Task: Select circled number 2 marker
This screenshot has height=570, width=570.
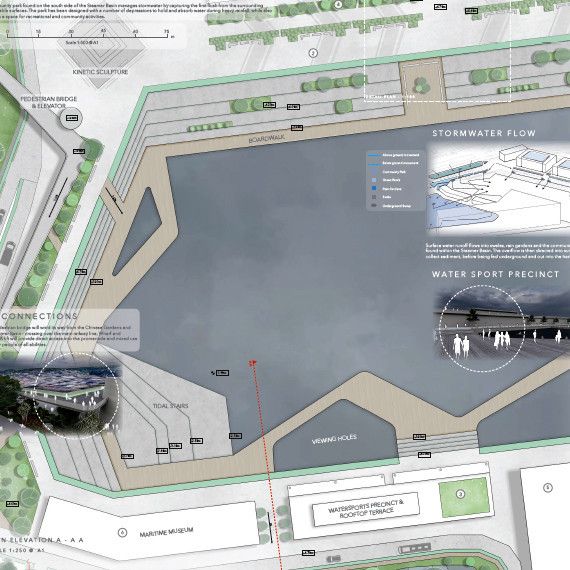Action: point(313,53)
